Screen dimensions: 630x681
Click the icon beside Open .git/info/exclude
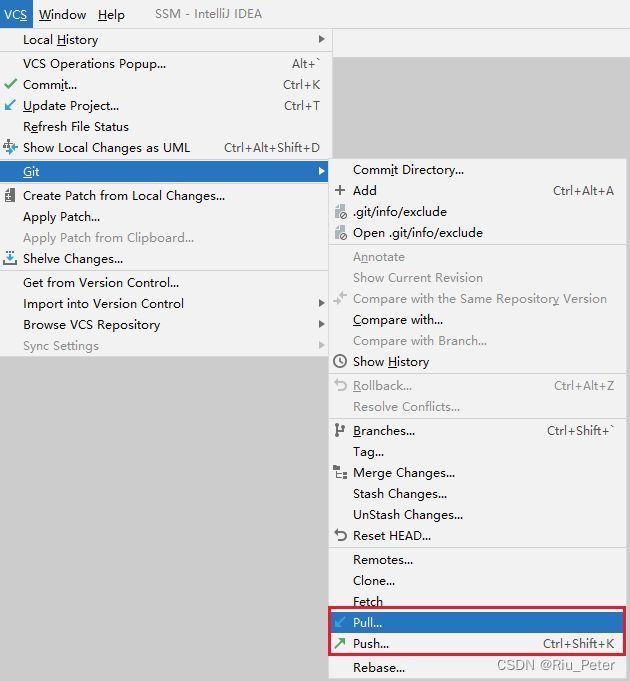pos(340,233)
